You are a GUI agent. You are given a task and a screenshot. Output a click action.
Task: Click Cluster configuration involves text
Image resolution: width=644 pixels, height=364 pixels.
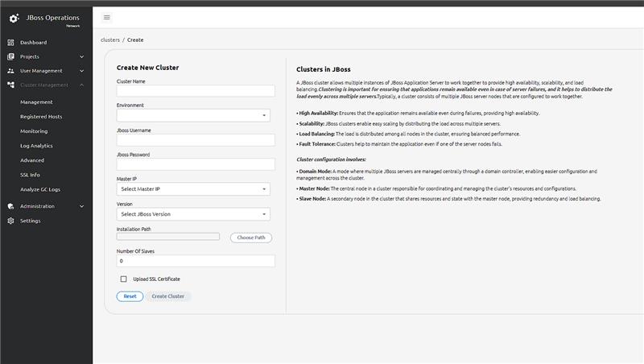pos(331,159)
